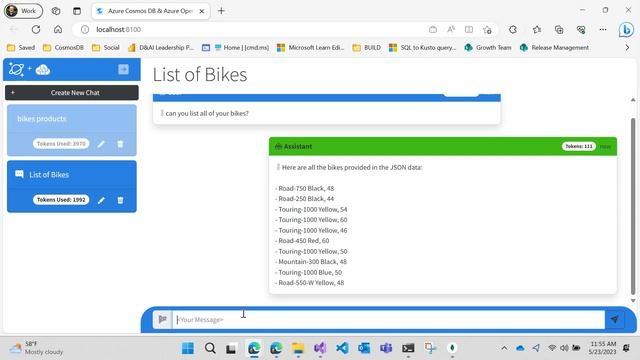Open Windows Search from the taskbar
The image size is (640, 360).
click(210, 348)
